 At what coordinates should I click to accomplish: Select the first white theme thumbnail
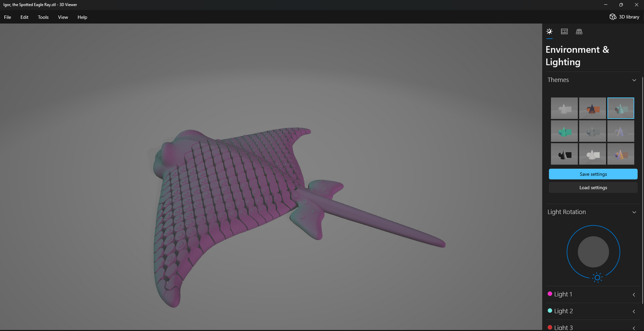point(564,108)
